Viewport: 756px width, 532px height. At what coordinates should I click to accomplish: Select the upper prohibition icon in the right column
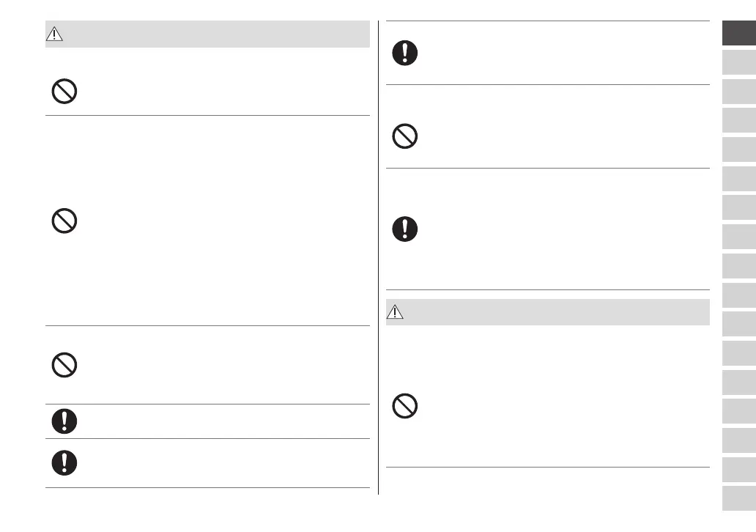405,137
